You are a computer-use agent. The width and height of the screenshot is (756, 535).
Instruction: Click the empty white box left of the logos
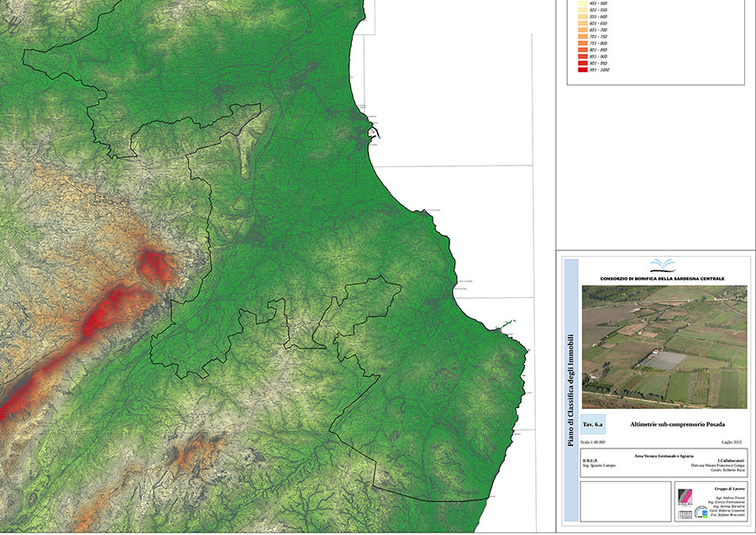coord(625,501)
